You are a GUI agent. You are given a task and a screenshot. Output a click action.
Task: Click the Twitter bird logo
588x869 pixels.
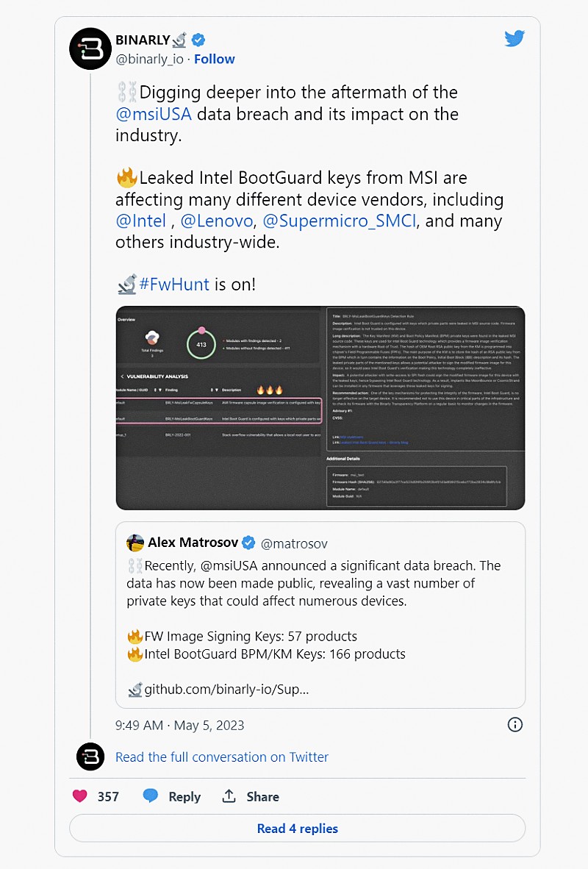tap(514, 38)
